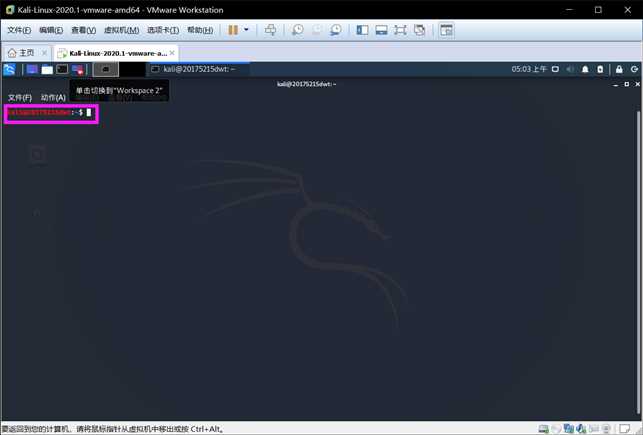Viewport: 643px width, 435px height.
Task: Open the terminal 动作(A) menu
Action: pos(53,98)
